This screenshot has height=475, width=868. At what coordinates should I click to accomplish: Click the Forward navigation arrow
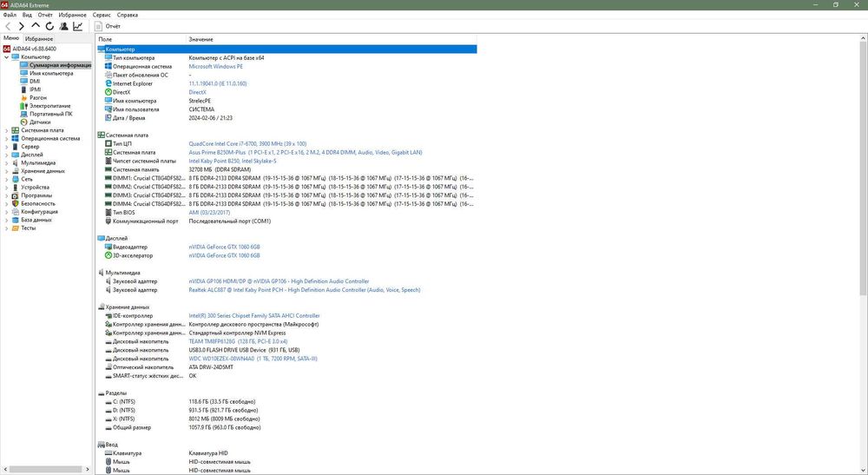click(x=22, y=26)
